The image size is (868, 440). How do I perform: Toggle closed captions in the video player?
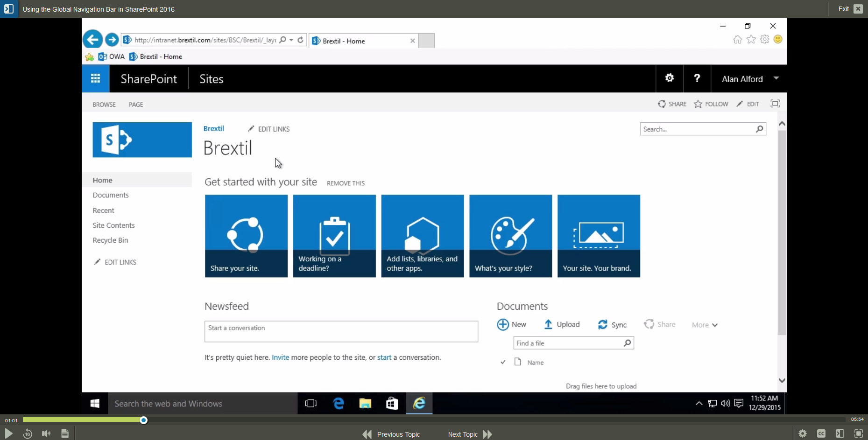pyautogui.click(x=821, y=433)
